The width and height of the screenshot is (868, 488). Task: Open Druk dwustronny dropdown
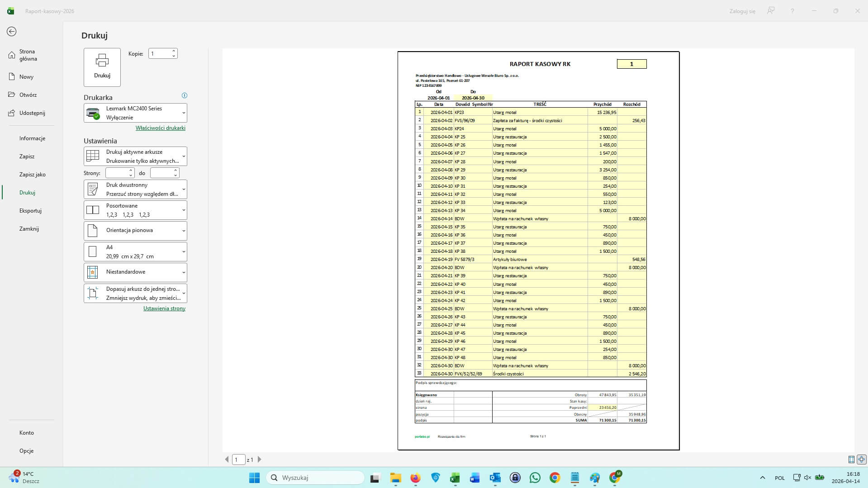click(135, 190)
